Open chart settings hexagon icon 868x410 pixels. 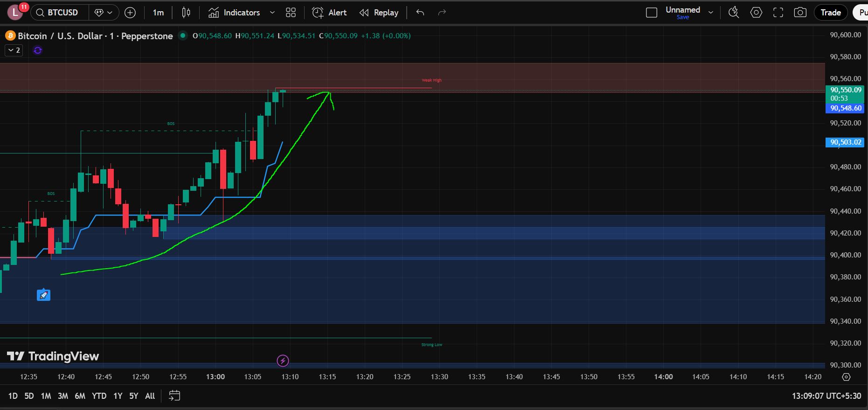(756, 13)
